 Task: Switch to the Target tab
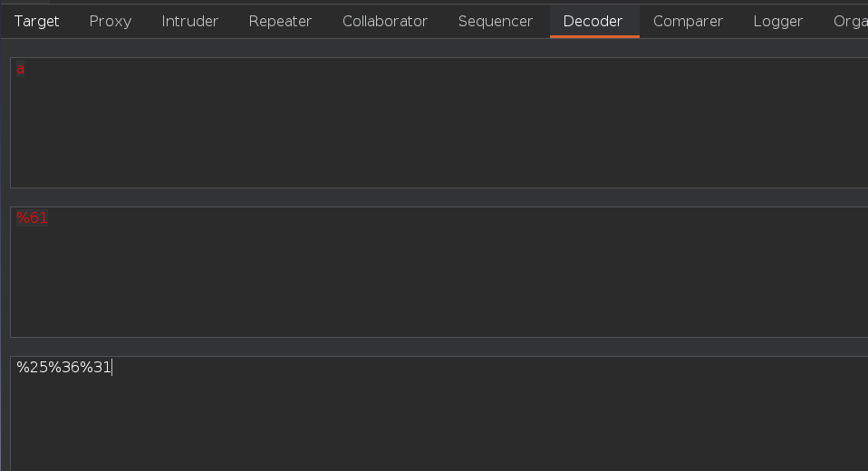[x=36, y=21]
